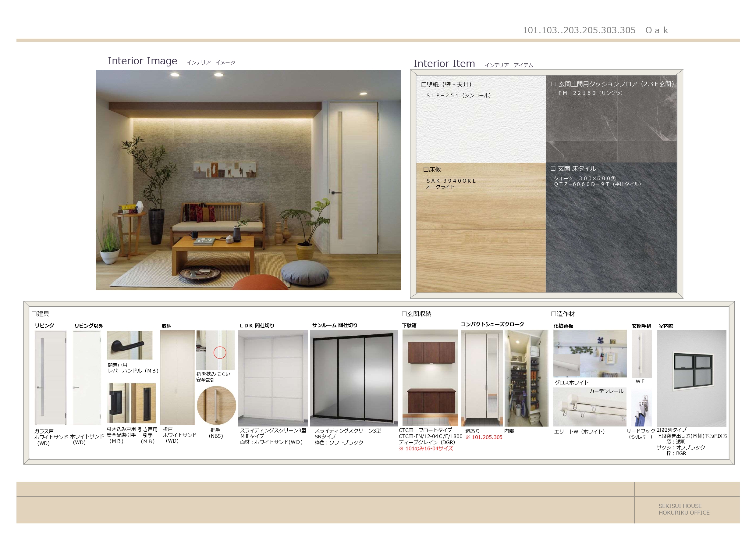Select the oak light flooring swatch

click(481, 237)
